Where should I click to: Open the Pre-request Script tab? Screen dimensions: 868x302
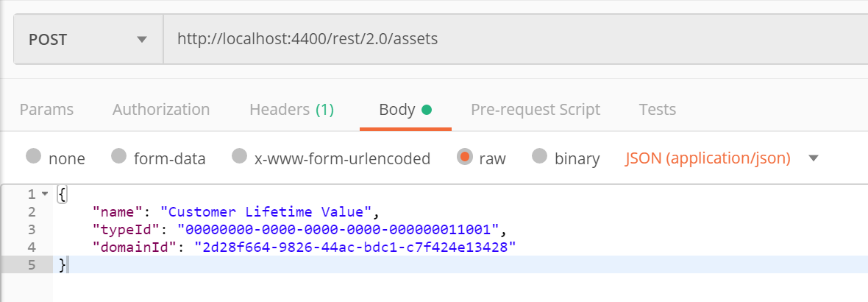(x=536, y=109)
